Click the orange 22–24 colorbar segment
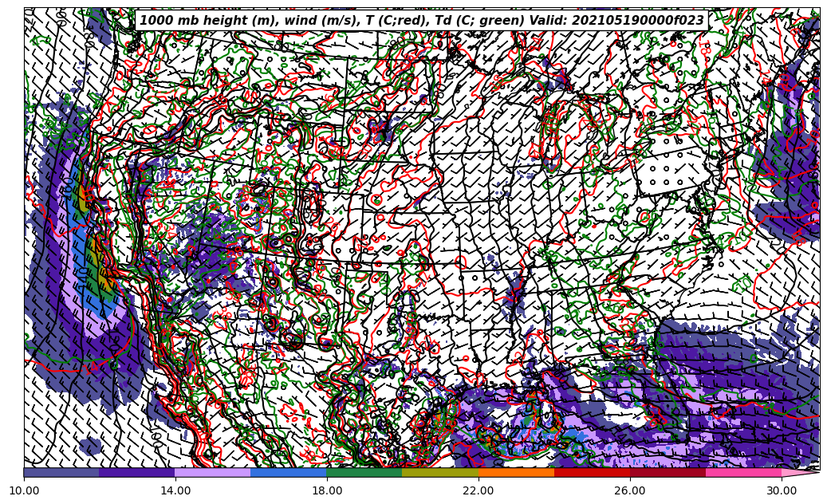 516,472
